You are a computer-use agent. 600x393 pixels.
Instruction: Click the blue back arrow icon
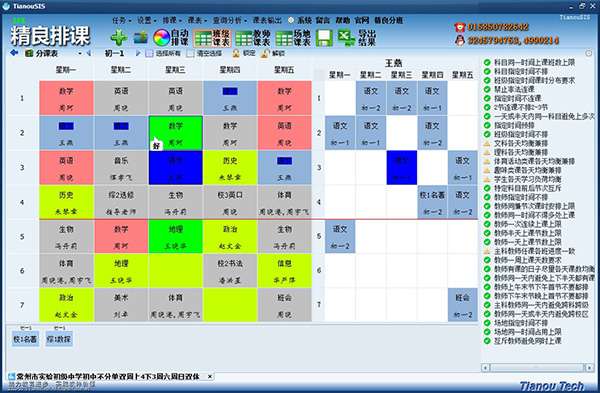point(14,53)
